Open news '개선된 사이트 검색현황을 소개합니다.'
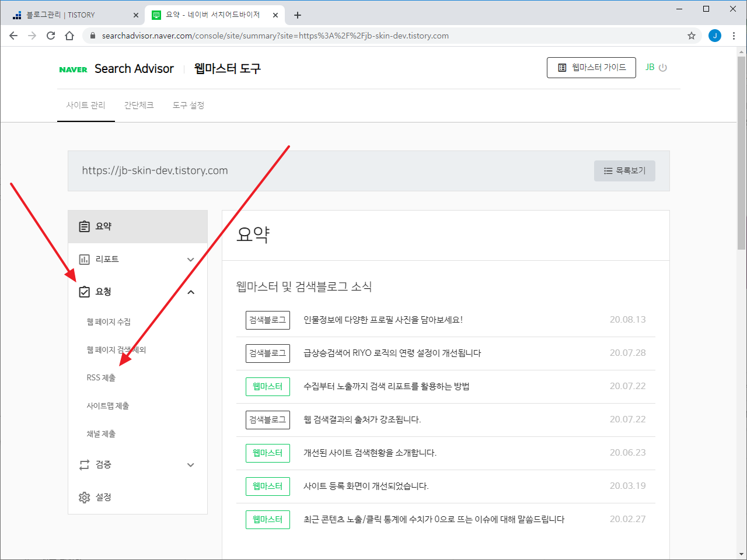This screenshot has height=560, width=747. point(370,453)
